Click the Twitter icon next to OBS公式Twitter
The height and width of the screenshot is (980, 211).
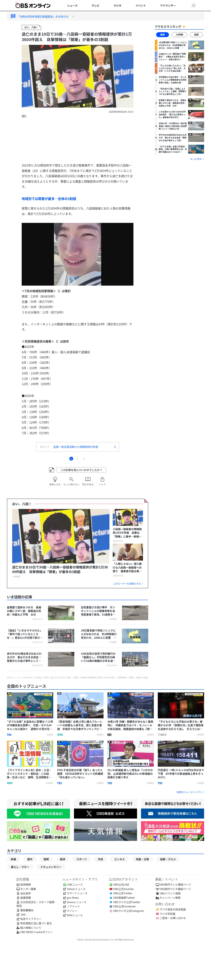pos(111,893)
